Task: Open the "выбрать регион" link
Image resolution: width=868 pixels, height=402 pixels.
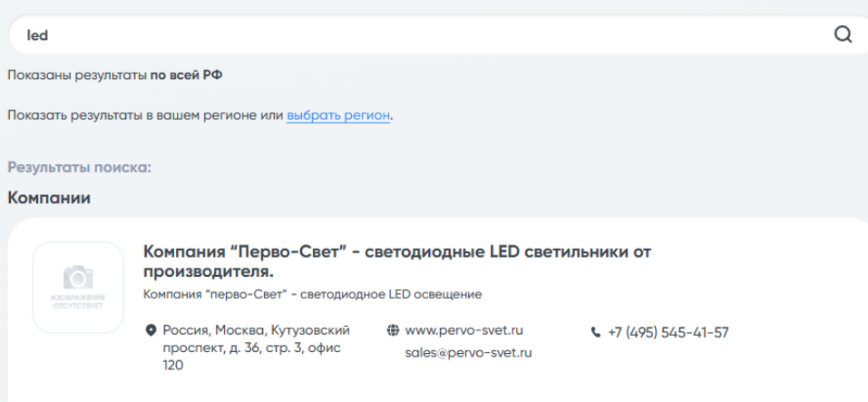Action: [338, 115]
